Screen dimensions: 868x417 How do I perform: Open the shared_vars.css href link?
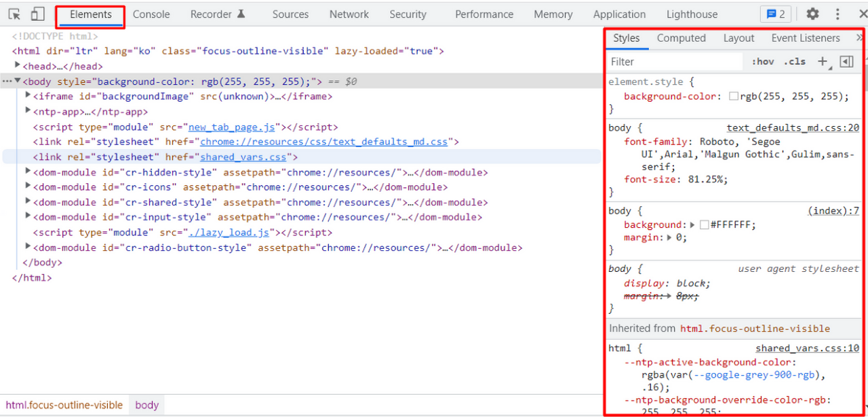click(x=243, y=157)
